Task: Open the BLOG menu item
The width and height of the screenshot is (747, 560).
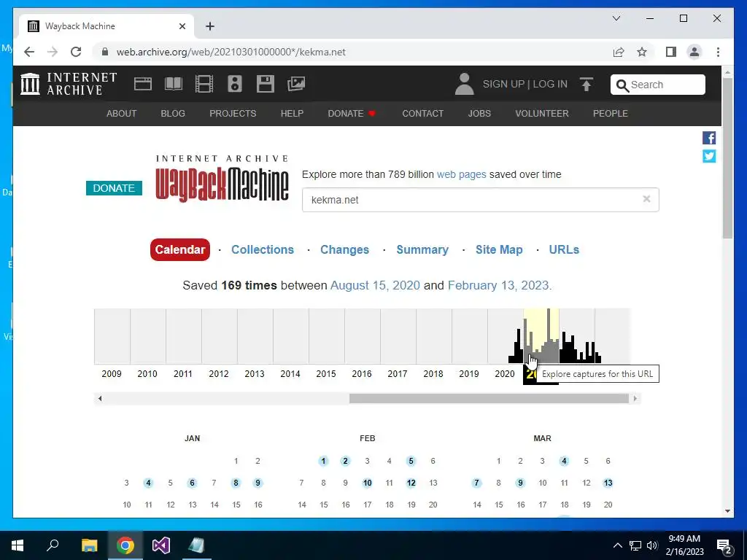Action: [173, 113]
